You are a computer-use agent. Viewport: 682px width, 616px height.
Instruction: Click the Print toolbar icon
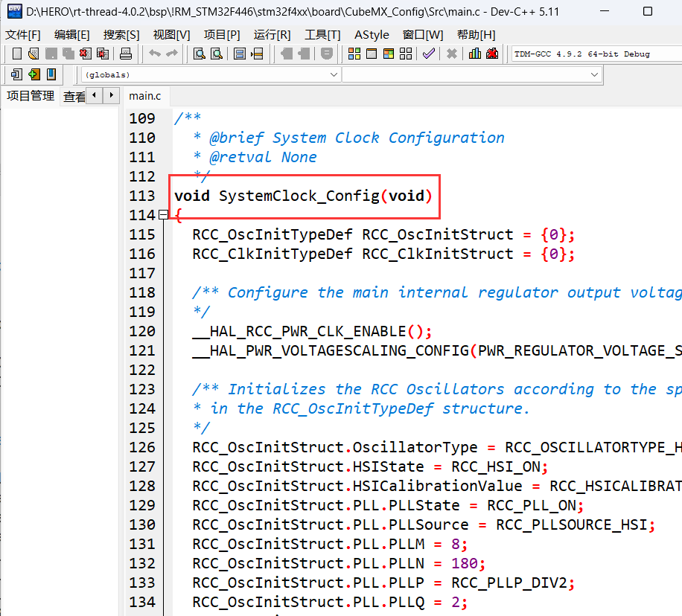[x=126, y=54]
